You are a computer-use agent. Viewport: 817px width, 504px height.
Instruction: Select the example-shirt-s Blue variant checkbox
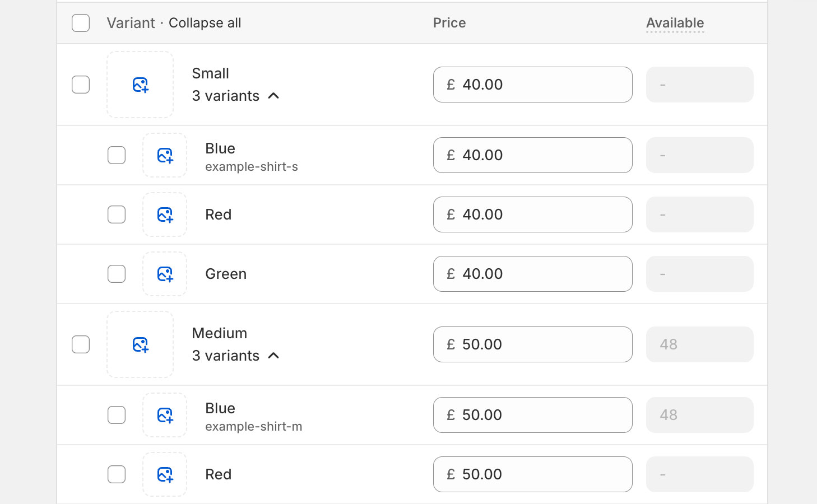[117, 155]
